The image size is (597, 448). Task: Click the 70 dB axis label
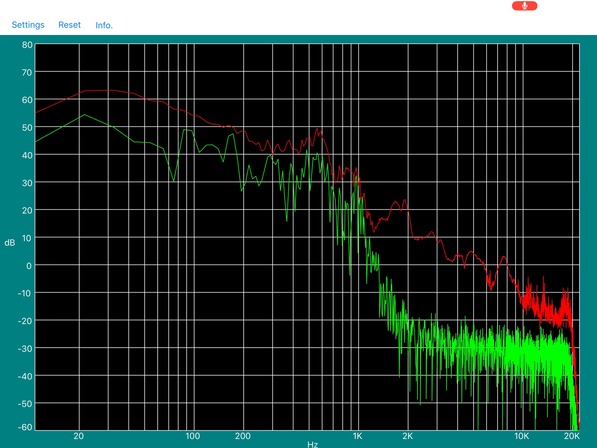[27, 72]
